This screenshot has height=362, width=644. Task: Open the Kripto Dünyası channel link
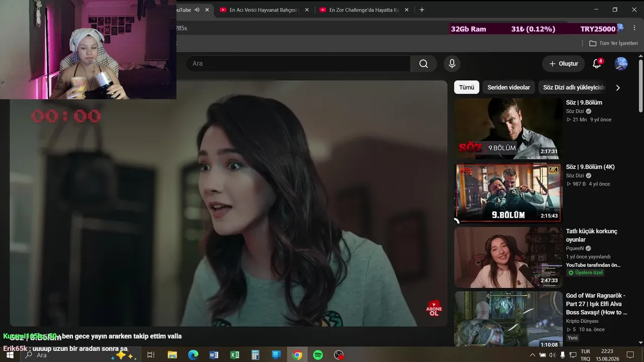tap(582, 321)
